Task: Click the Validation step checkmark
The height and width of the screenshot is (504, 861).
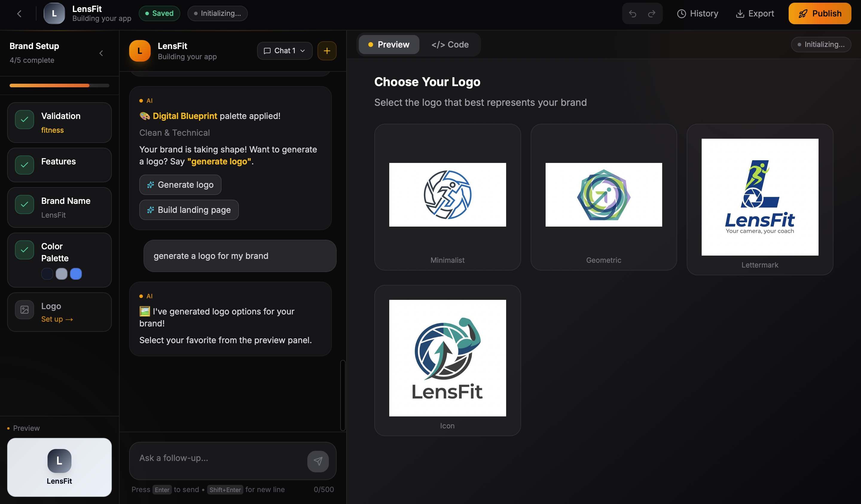Action: tap(25, 120)
